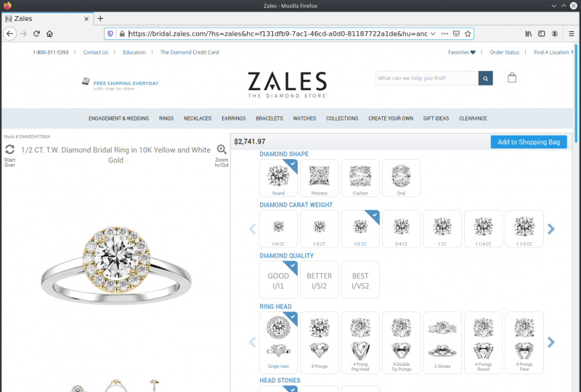Open the CLEARANCE menu item

[x=473, y=118]
